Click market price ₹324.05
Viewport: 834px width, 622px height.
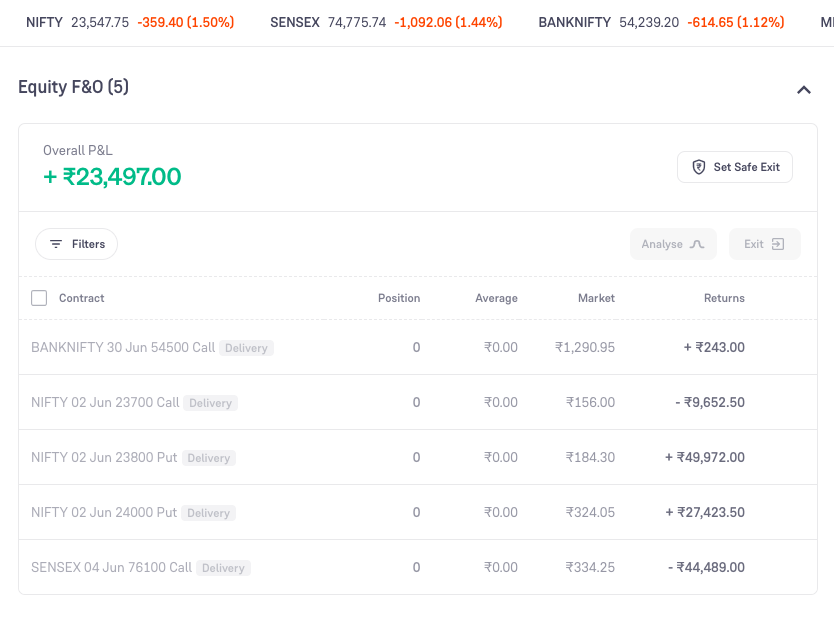tap(590, 512)
